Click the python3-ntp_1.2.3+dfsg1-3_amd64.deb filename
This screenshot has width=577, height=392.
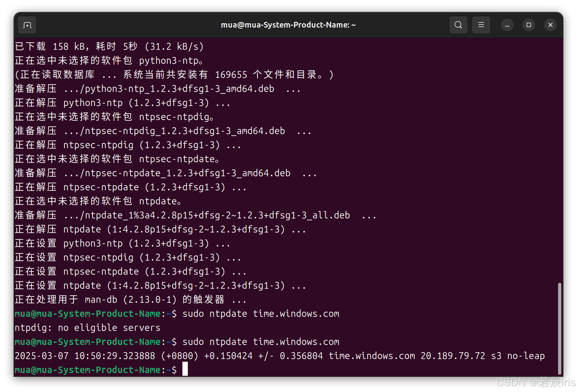(x=179, y=89)
